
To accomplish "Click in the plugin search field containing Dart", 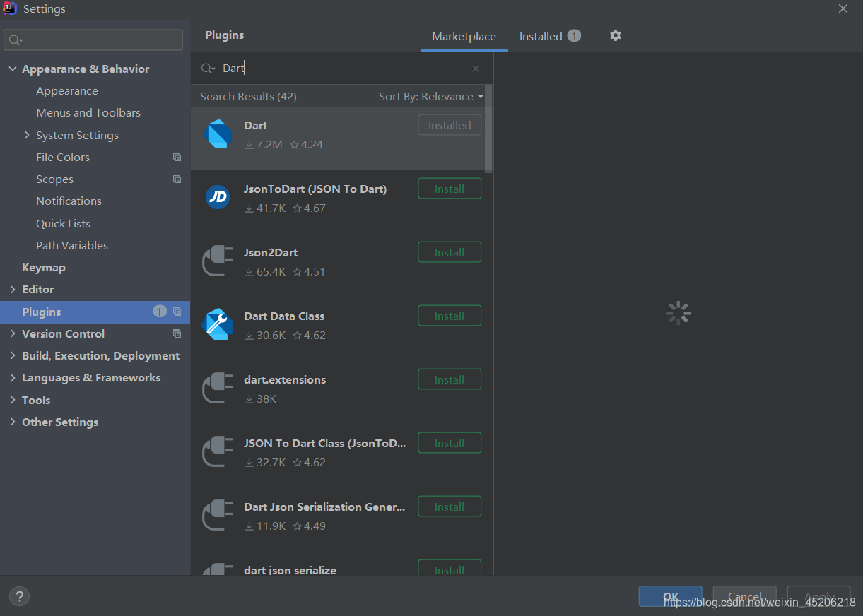I will [x=343, y=69].
